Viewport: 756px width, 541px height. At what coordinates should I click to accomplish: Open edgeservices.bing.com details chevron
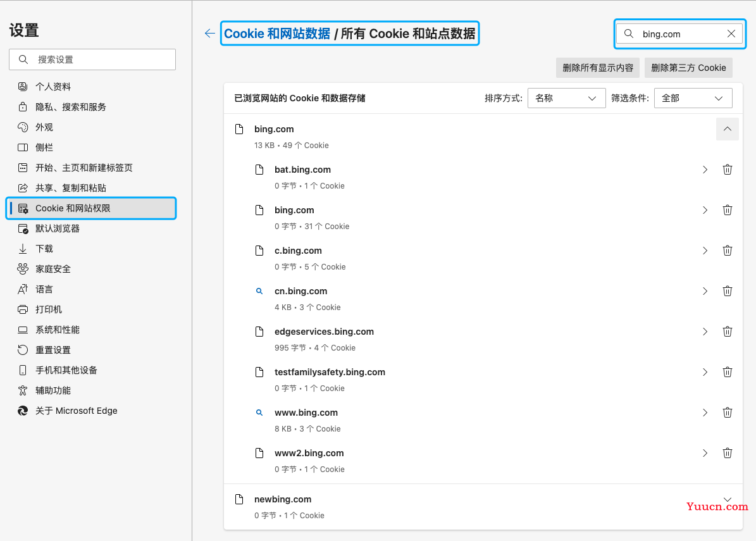click(705, 332)
